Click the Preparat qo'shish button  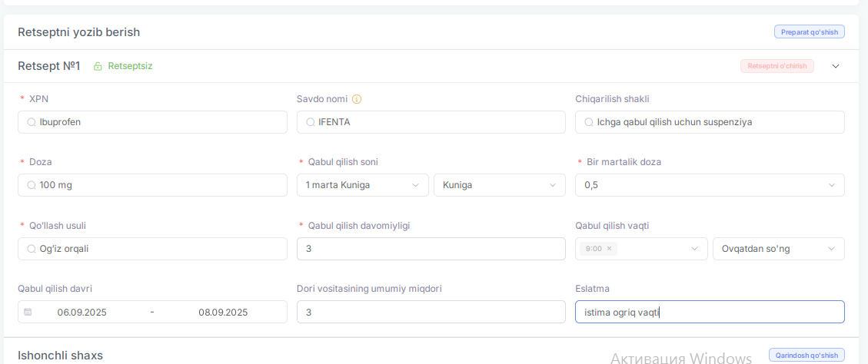click(x=810, y=32)
